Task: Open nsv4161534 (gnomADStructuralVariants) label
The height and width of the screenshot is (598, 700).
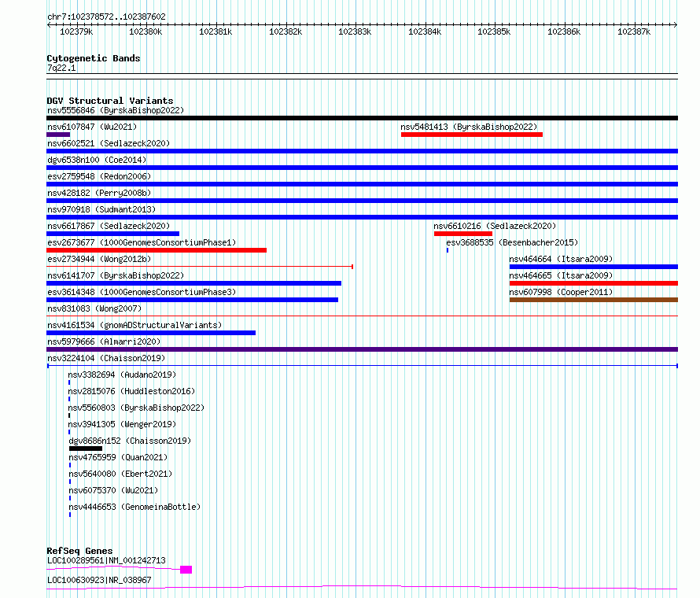Action: (x=134, y=325)
